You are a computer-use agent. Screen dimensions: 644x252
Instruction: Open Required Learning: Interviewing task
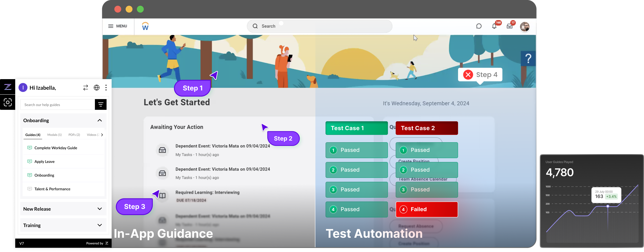pyautogui.click(x=207, y=192)
